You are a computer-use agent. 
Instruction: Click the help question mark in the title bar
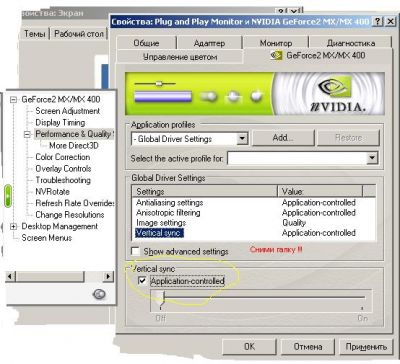pos(377,22)
